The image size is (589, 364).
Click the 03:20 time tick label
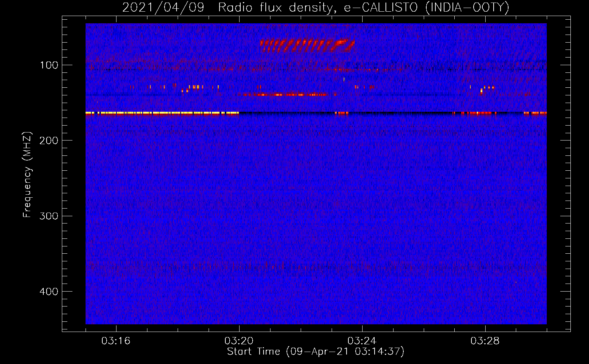239,341
